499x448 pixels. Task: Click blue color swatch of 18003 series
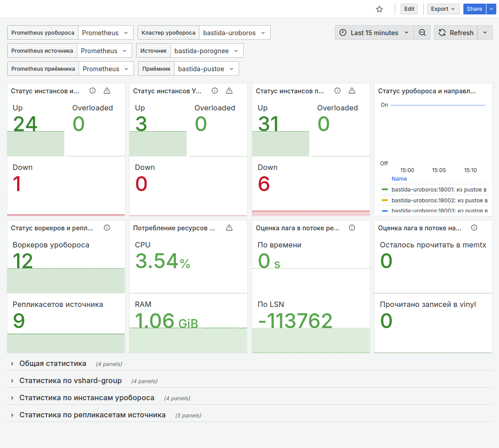pos(384,211)
